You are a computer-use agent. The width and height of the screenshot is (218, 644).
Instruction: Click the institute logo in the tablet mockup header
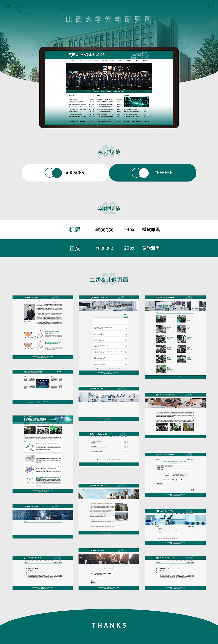point(87,55)
